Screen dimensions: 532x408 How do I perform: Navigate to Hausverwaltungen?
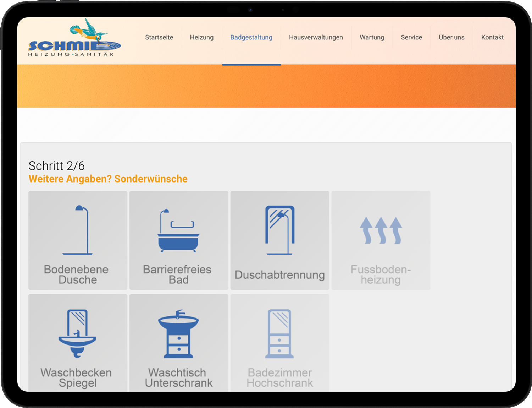click(x=316, y=37)
